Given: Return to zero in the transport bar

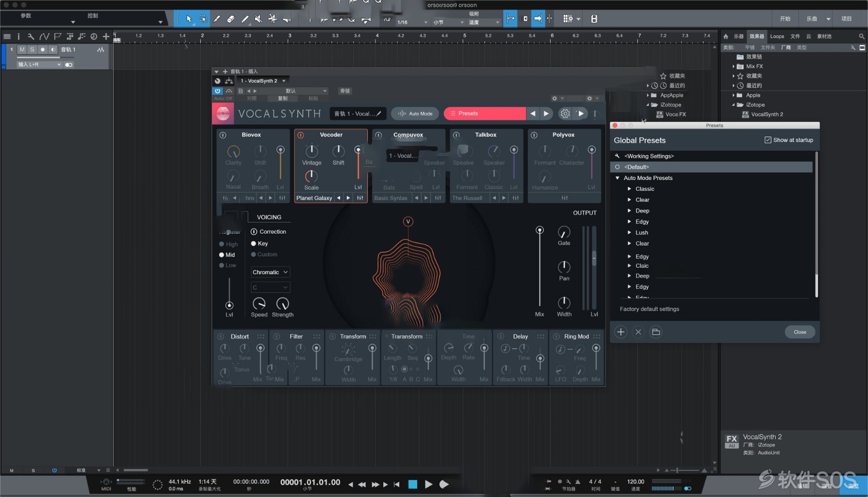Looking at the screenshot, I should 397,485.
